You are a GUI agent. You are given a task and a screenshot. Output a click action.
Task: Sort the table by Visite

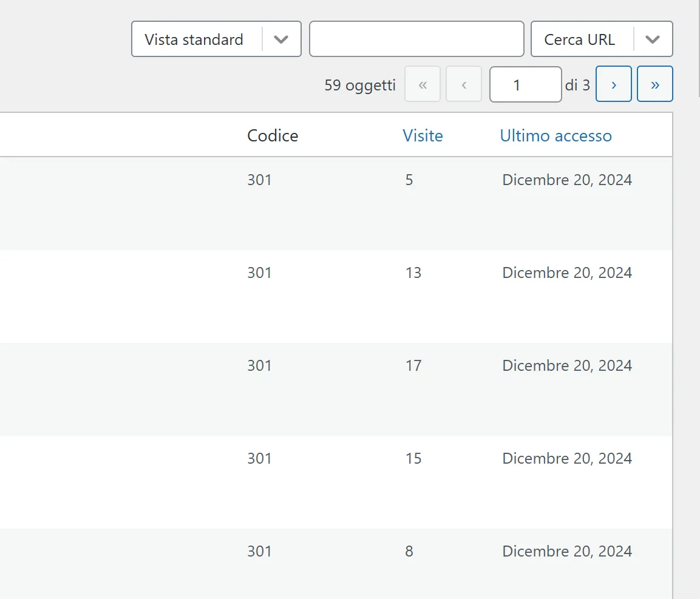pos(423,135)
